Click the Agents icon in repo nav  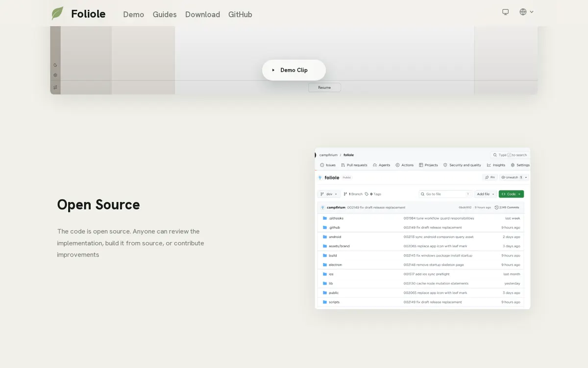[x=375, y=165]
